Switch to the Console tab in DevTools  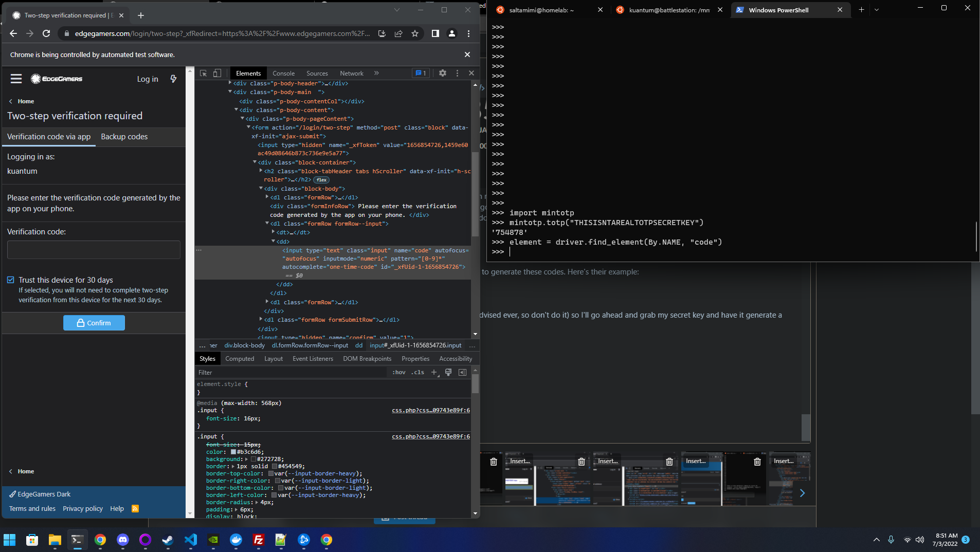(284, 73)
